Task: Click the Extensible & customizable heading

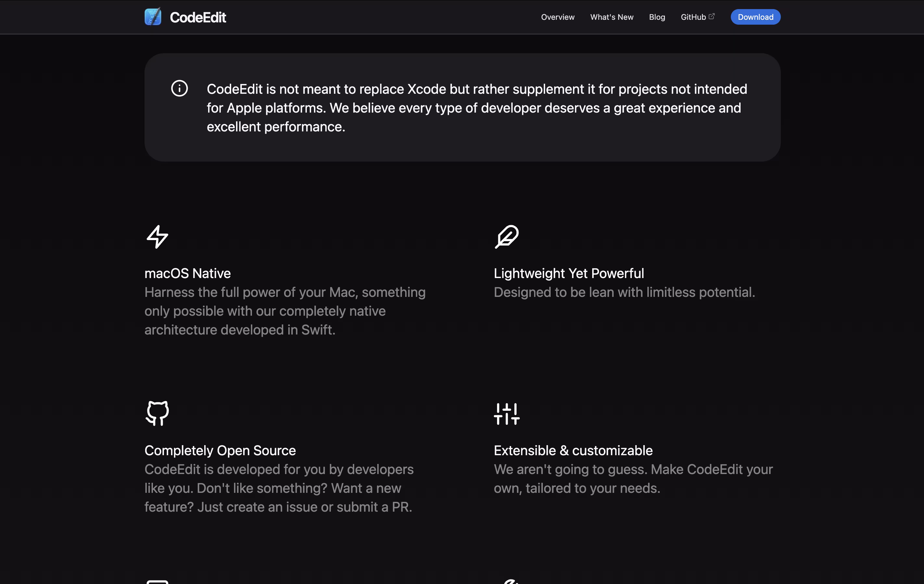Action: pyautogui.click(x=573, y=451)
